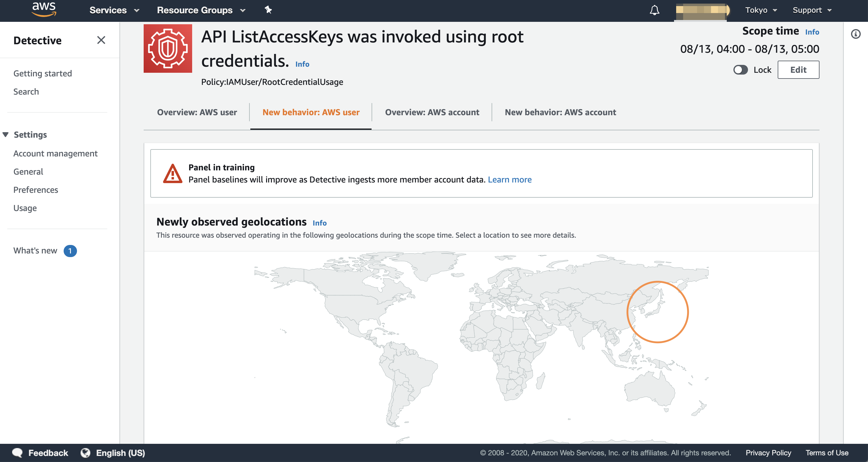Screen dimensions: 868x462
Task: Click the Feedback speech bubble icon
Action: pyautogui.click(x=17, y=453)
